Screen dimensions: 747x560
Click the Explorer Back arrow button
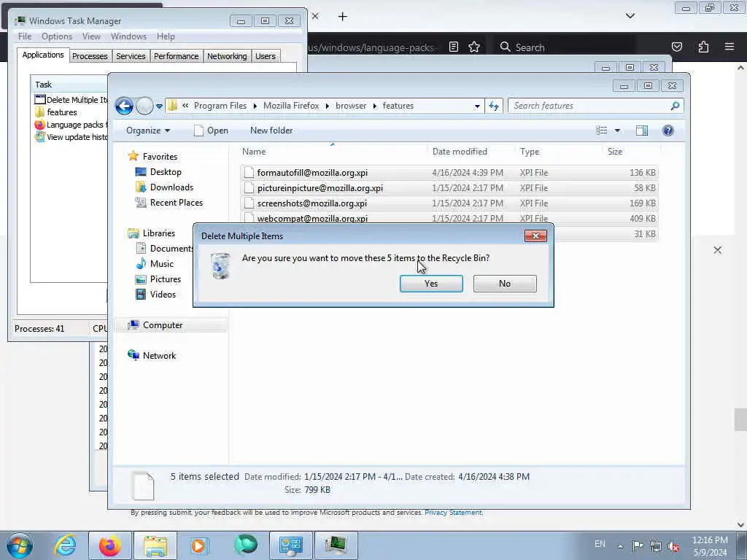pyautogui.click(x=124, y=106)
